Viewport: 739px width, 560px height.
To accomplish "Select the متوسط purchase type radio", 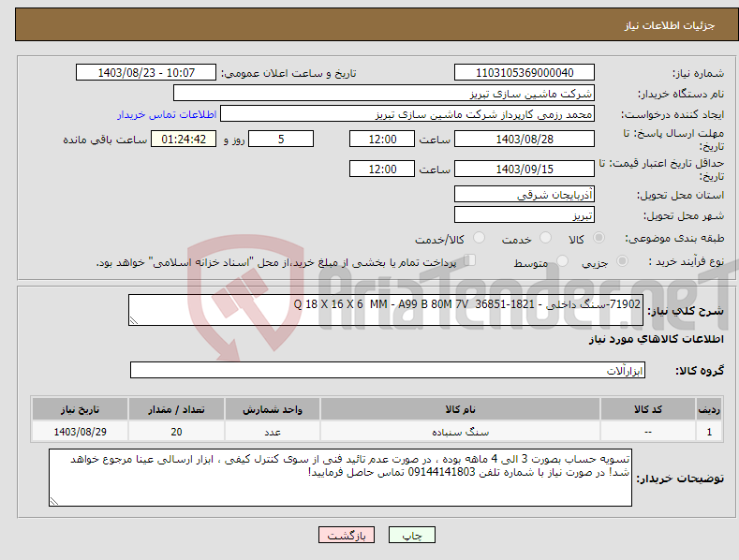I will point(562,261).
